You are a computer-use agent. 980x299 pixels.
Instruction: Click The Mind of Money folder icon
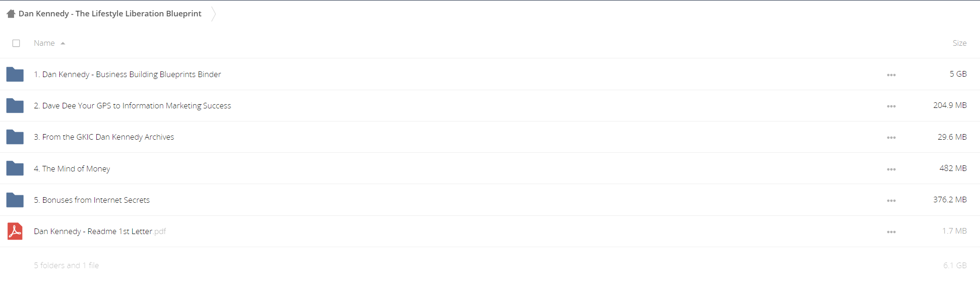pyautogui.click(x=15, y=168)
